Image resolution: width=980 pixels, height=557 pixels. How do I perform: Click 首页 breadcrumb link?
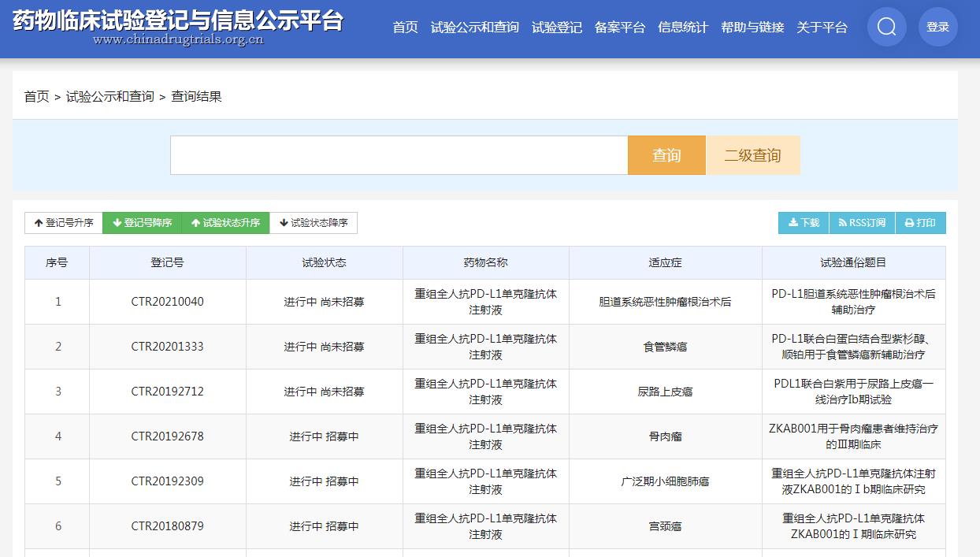pos(36,96)
